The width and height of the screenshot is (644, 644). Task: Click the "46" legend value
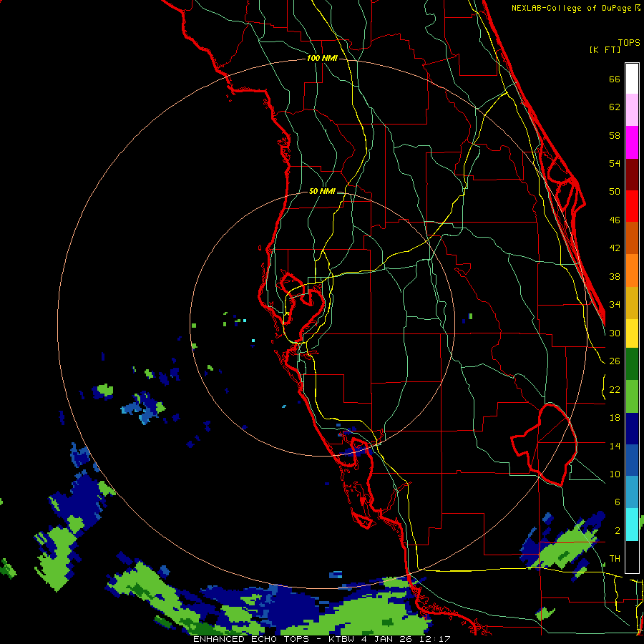pyautogui.click(x=615, y=220)
